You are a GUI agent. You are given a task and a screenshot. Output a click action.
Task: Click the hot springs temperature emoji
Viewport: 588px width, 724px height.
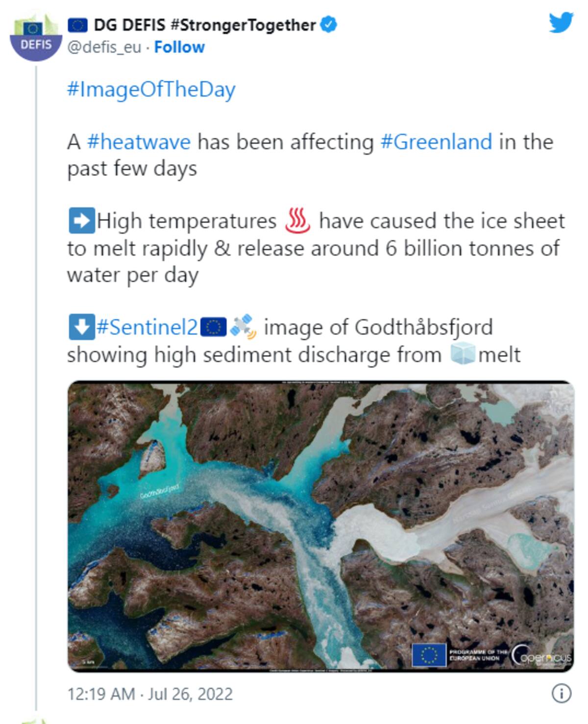298,221
